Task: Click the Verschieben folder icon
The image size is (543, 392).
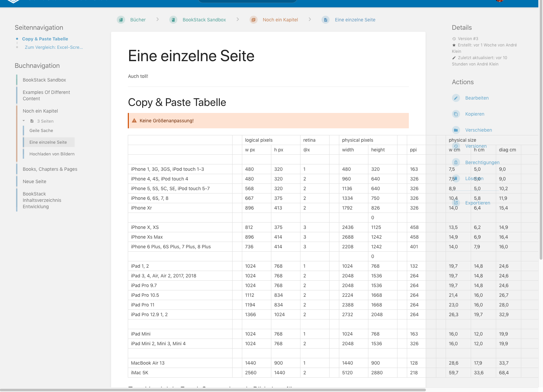Action: click(456, 130)
